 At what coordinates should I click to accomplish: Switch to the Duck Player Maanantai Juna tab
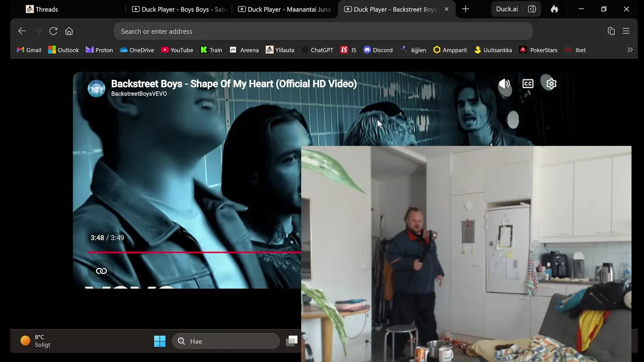click(x=285, y=9)
